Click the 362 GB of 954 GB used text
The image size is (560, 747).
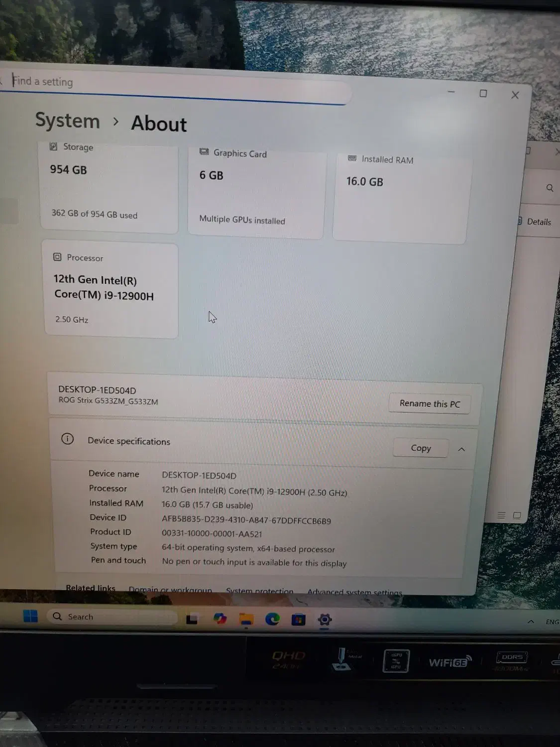(94, 214)
